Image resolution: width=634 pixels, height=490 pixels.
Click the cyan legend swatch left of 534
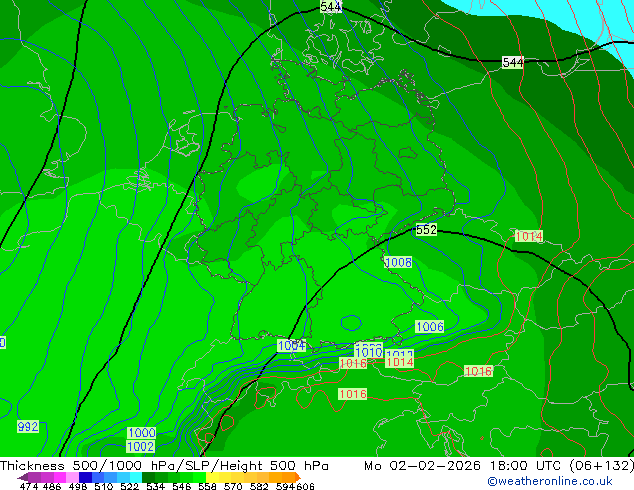point(136,477)
